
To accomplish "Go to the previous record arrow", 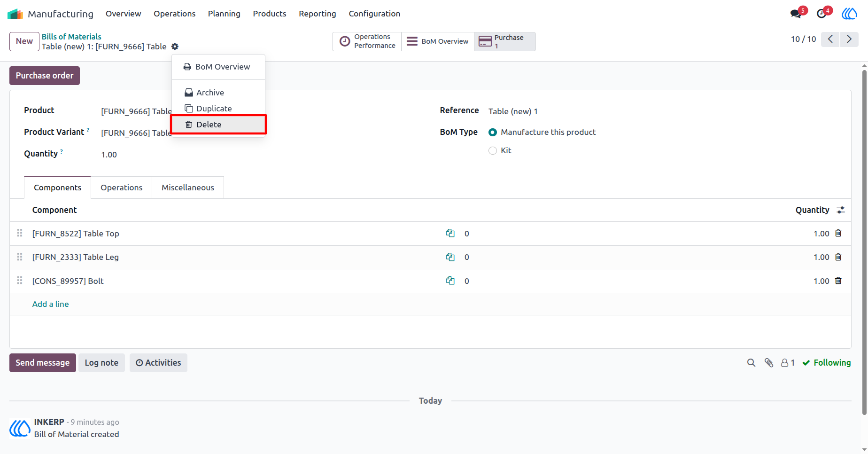I will click(x=830, y=39).
